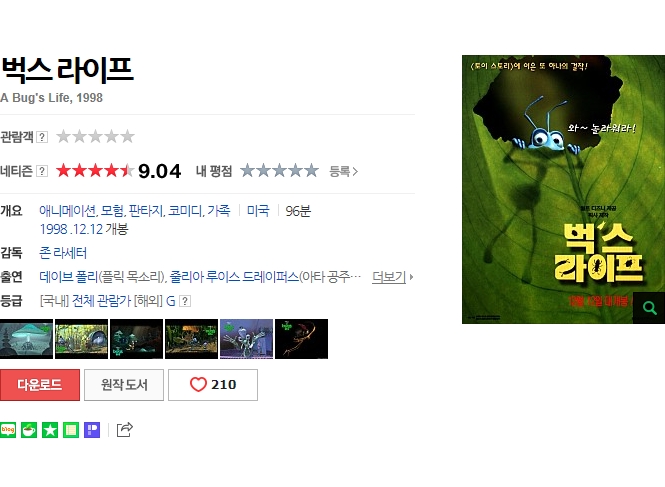Click the green memo share icon
Image resolution: width=665 pixels, height=487 pixels.
tap(71, 430)
